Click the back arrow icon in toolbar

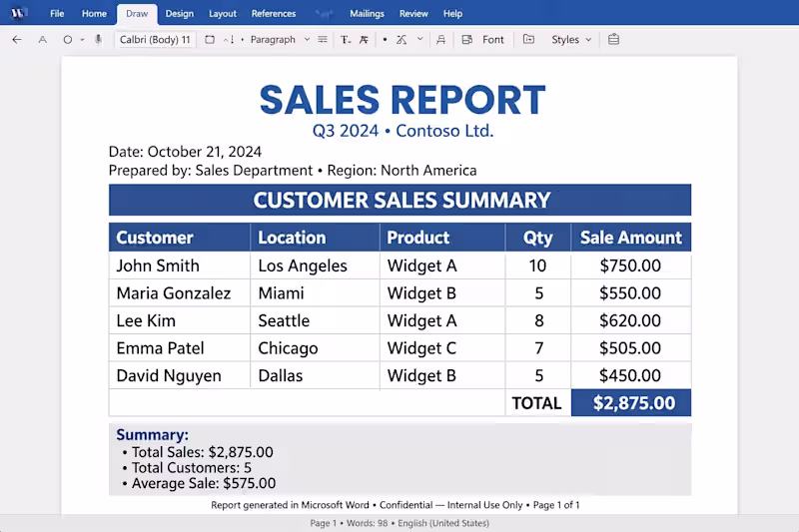[x=17, y=40]
